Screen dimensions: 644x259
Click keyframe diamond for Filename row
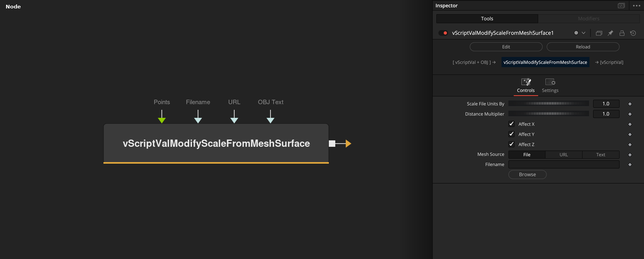(x=630, y=164)
